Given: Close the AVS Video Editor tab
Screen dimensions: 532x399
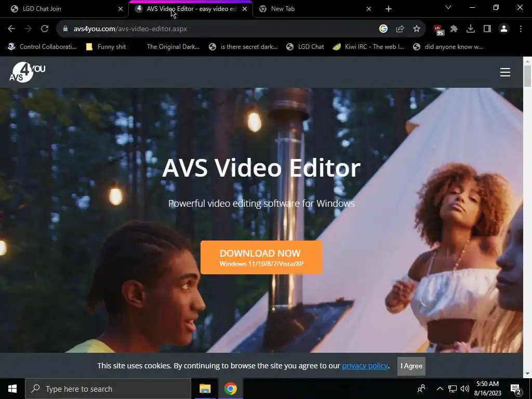Looking at the screenshot, I should 245,9.
